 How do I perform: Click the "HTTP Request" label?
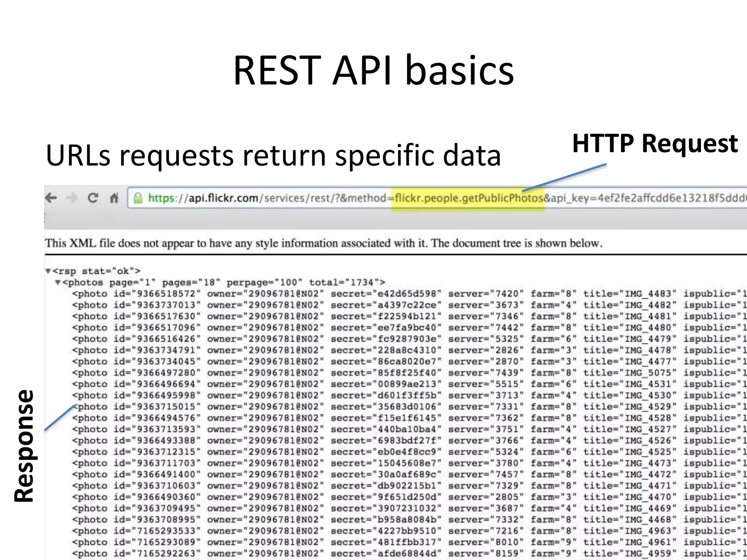[x=655, y=143]
